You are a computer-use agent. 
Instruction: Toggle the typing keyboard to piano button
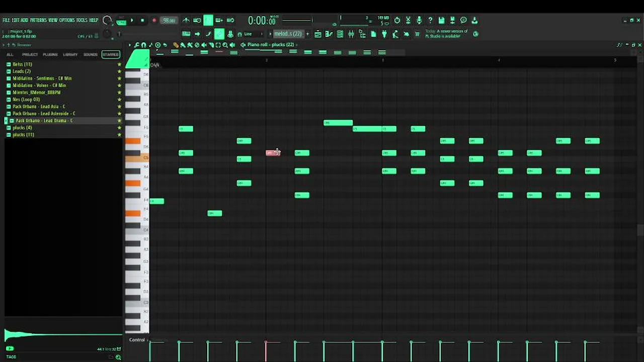coord(186,34)
